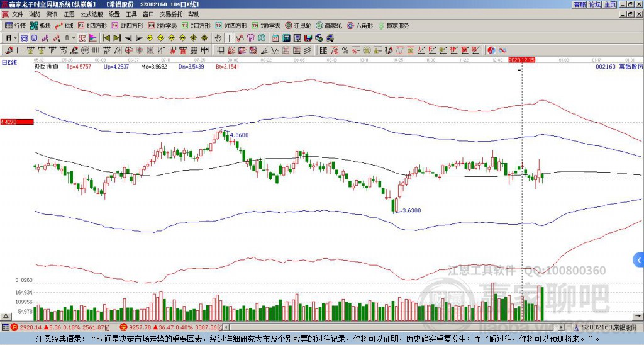
Task: Toggle the first blue outlined view button
Action: (24, 38)
